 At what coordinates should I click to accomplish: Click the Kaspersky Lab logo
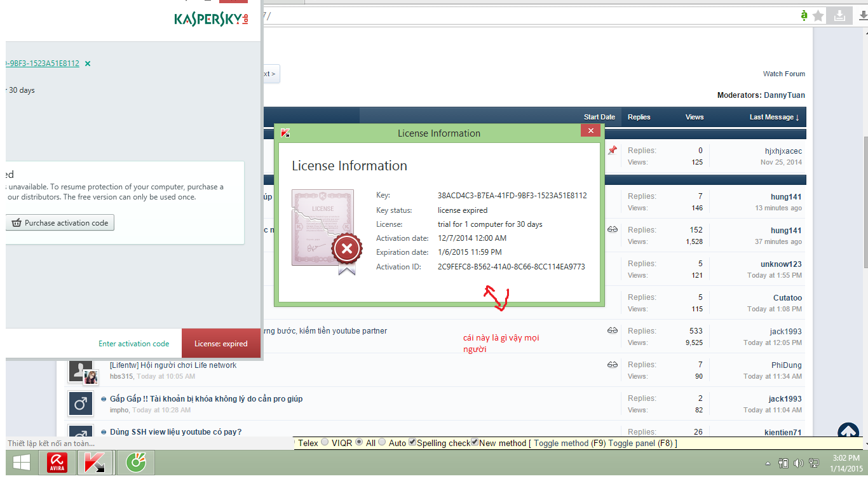(212, 19)
